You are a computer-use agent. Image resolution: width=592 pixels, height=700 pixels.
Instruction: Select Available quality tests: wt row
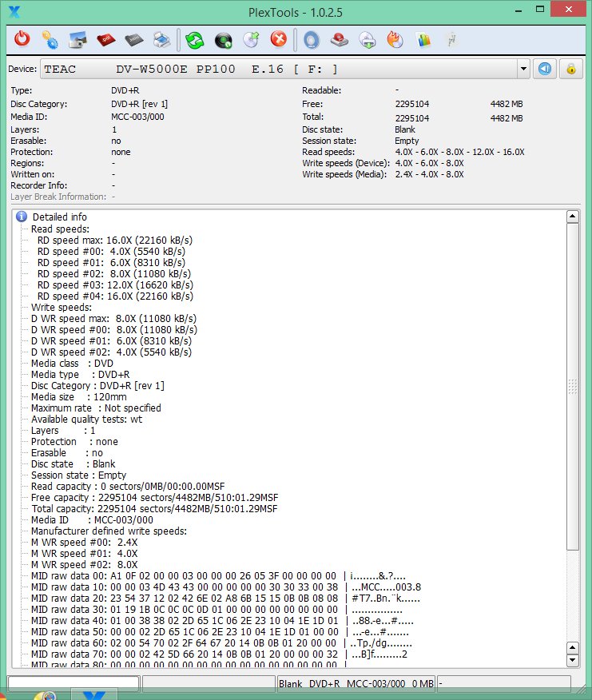click(86, 419)
